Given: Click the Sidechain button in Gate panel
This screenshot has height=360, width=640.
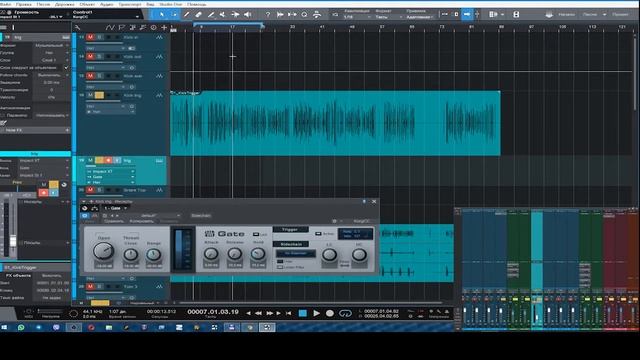Looking at the screenshot, I should point(291,244).
